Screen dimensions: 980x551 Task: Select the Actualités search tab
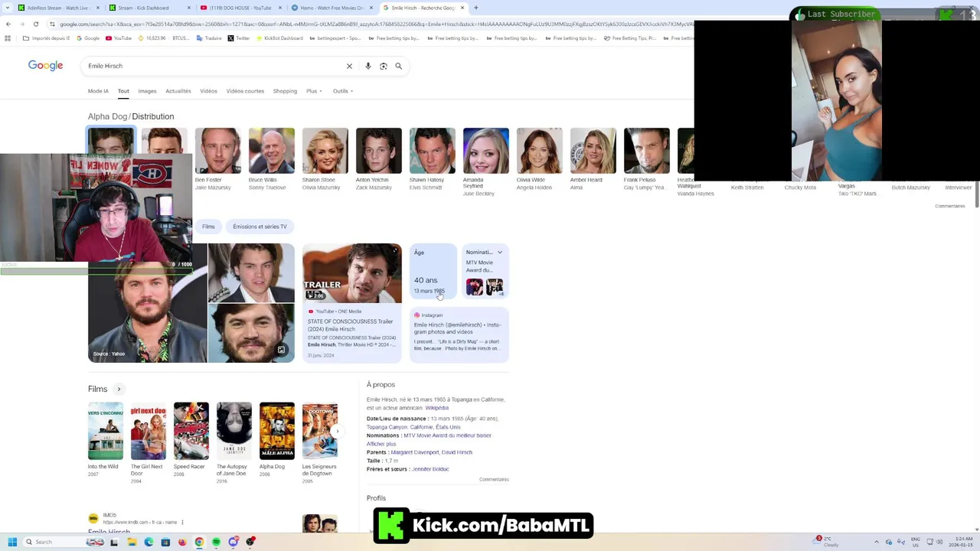178,91
